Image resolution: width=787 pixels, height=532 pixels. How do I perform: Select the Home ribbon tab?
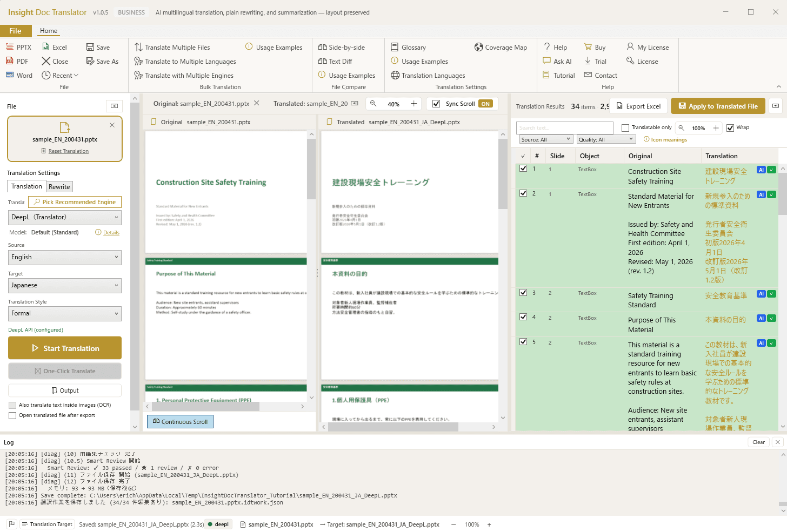point(49,31)
